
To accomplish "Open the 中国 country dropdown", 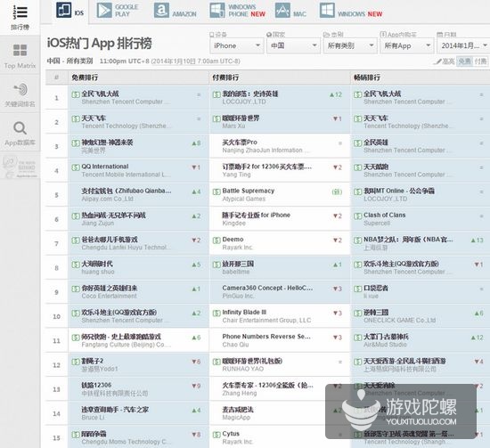I will pos(293,46).
